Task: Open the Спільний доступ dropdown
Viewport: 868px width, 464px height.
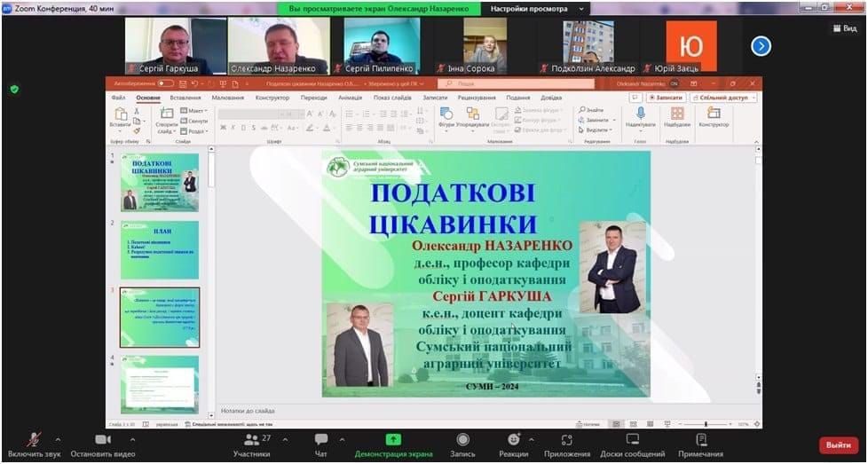Action: pos(723,98)
